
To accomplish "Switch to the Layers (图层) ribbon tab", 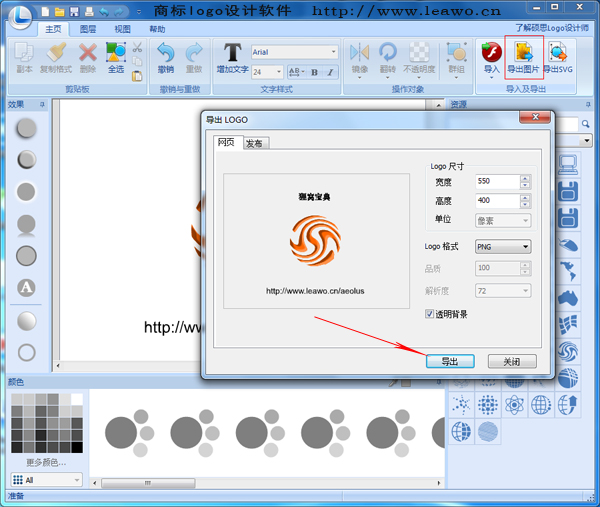I will point(88,29).
